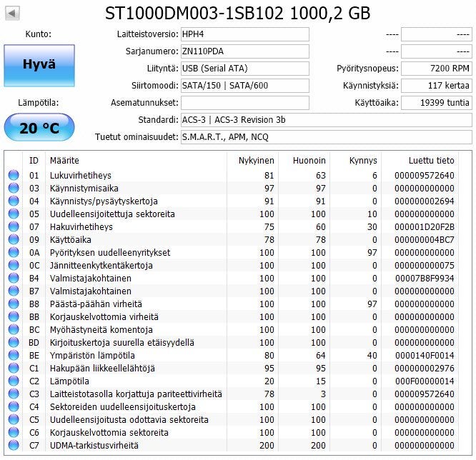The width and height of the screenshot is (476, 460).
Task: Select the Pyörityksen uudelleenyritykset attribute name
Action: click(110, 253)
